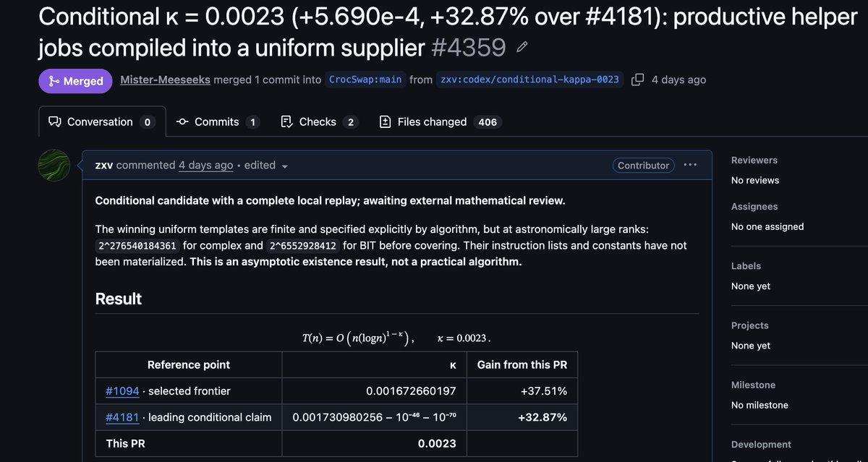Click the 'Reference point' column header
The width and height of the screenshot is (868, 462).
189,364
